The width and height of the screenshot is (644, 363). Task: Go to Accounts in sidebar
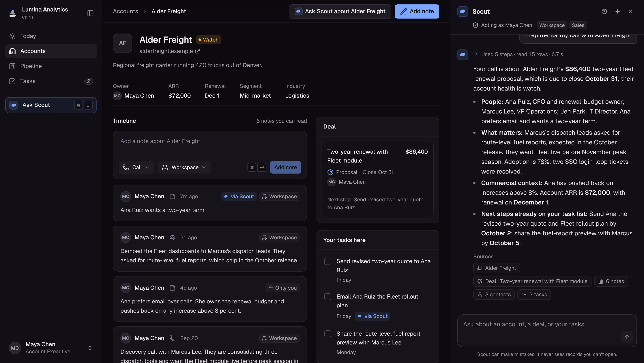[51, 51]
